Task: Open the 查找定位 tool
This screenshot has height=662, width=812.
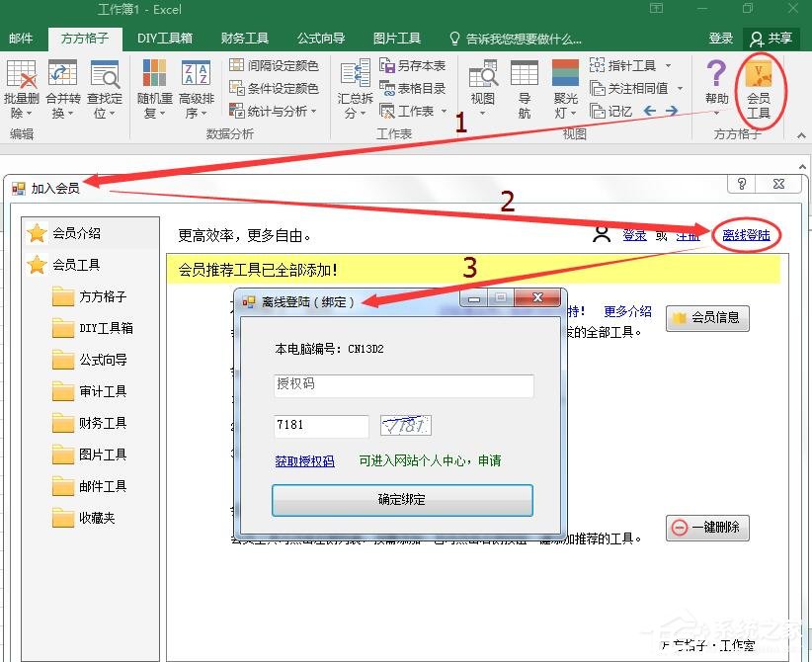Action: point(105,89)
